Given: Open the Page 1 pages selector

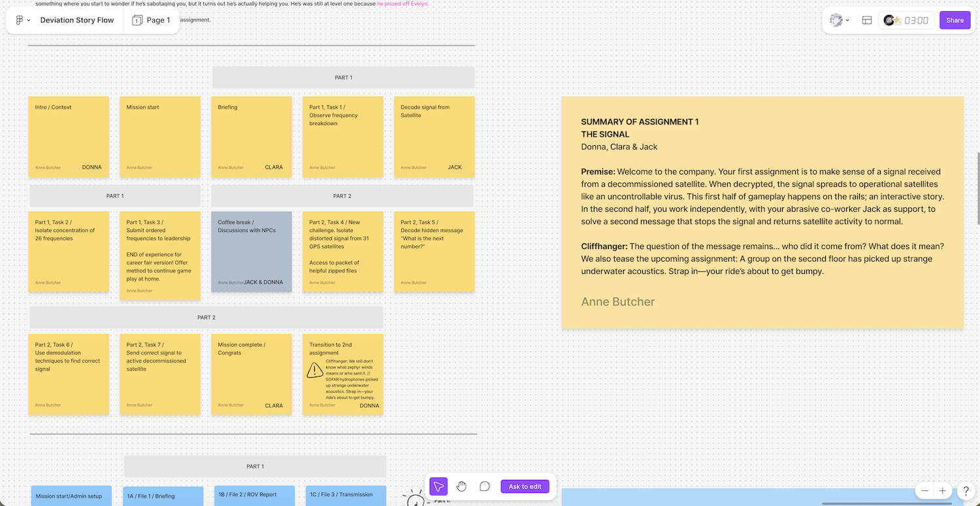Looking at the screenshot, I should tap(151, 20).
